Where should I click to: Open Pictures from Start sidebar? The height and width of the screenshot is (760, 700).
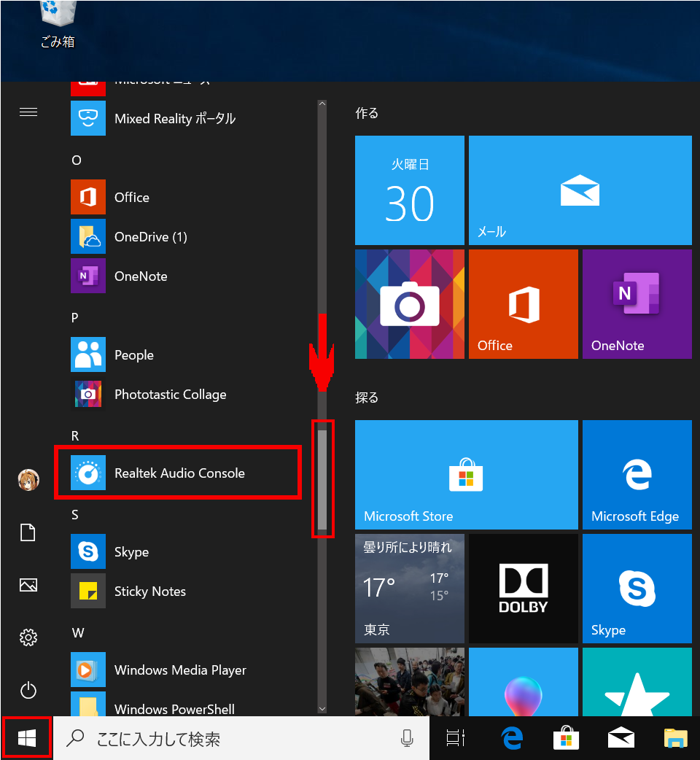pyautogui.click(x=28, y=585)
